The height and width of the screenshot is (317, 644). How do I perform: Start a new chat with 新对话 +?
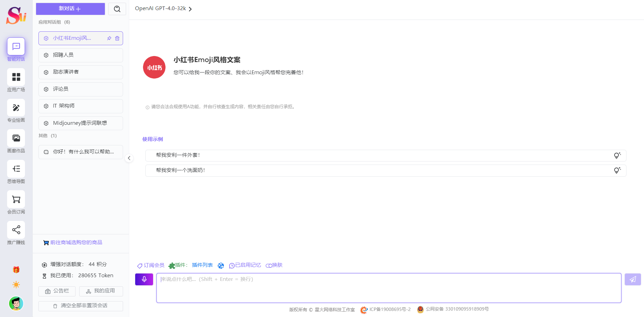pyautogui.click(x=70, y=9)
